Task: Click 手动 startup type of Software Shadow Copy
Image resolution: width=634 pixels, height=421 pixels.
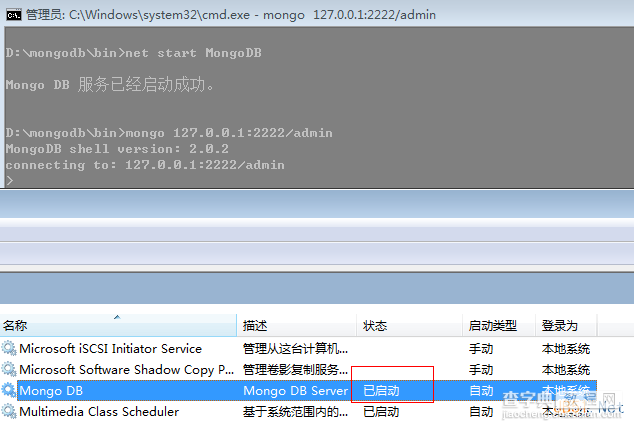Action: (x=481, y=370)
